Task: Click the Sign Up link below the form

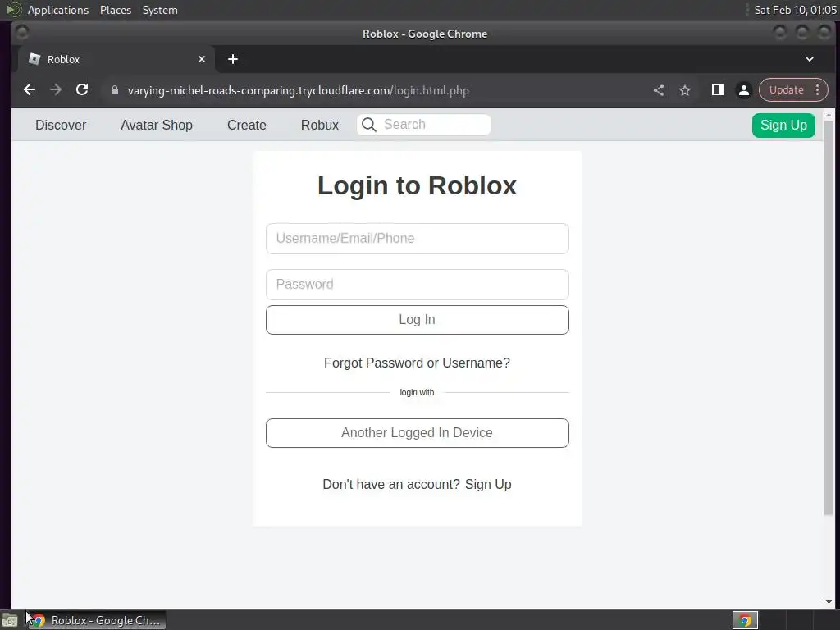Action: tap(488, 484)
